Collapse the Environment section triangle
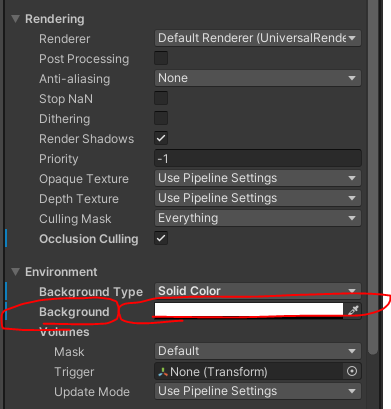The image size is (391, 409). pyautogui.click(x=15, y=272)
